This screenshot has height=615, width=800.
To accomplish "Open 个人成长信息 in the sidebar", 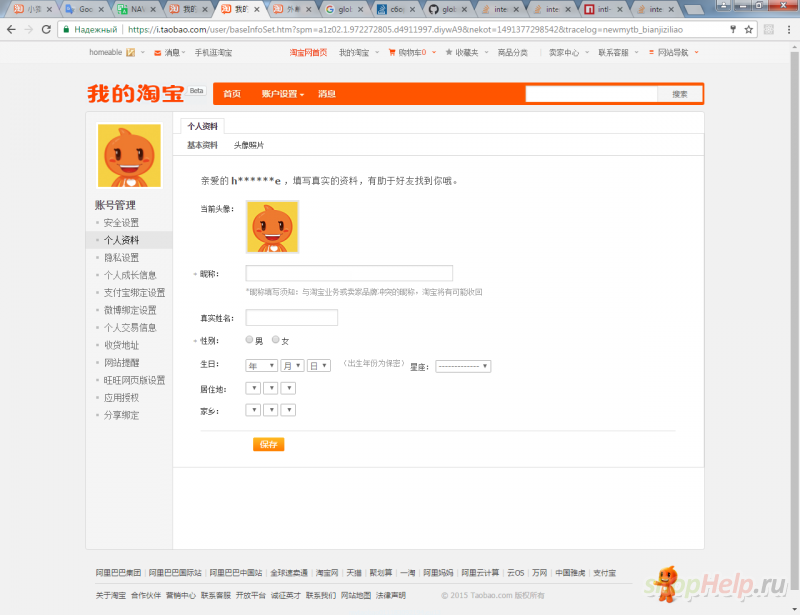I will click(130, 275).
